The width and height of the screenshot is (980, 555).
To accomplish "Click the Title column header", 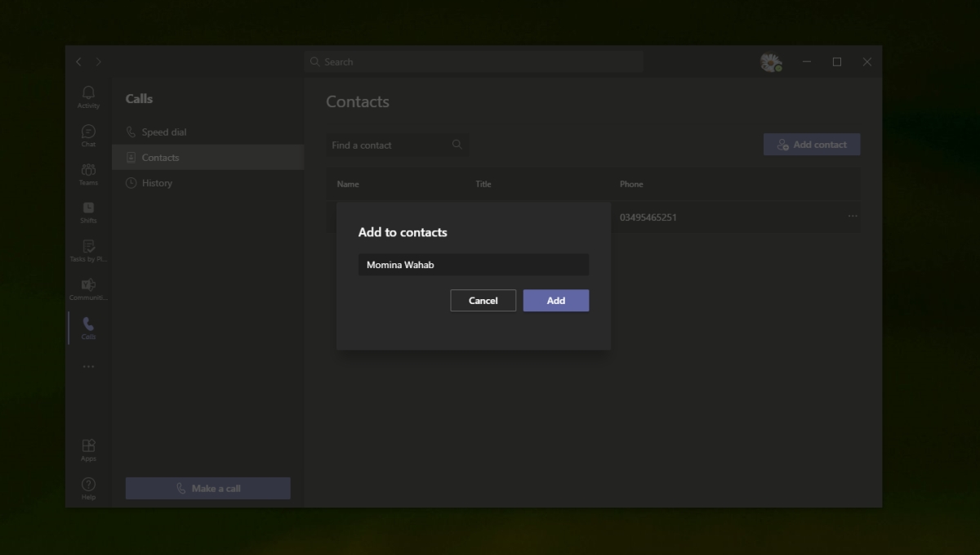I will [x=483, y=184].
